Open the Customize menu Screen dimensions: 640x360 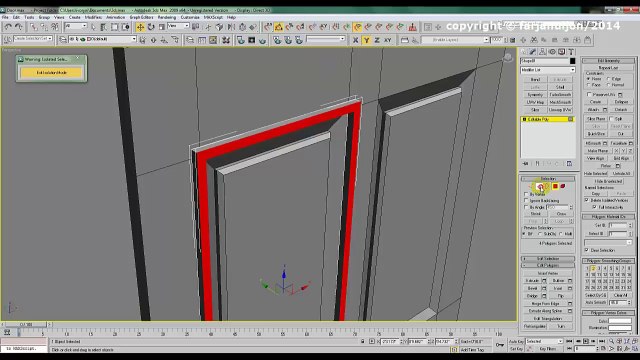click(x=190, y=18)
